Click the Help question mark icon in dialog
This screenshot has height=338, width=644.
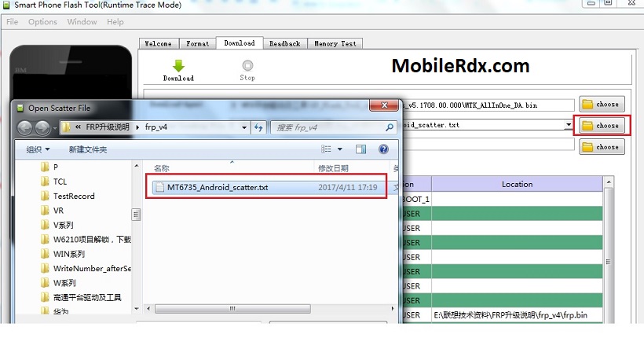click(x=383, y=149)
